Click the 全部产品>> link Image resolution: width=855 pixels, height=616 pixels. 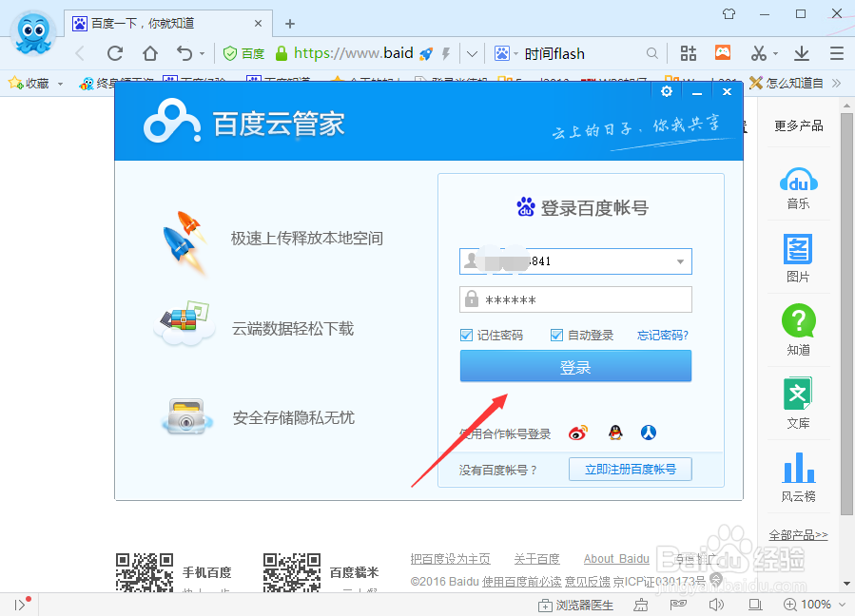pyautogui.click(x=798, y=535)
